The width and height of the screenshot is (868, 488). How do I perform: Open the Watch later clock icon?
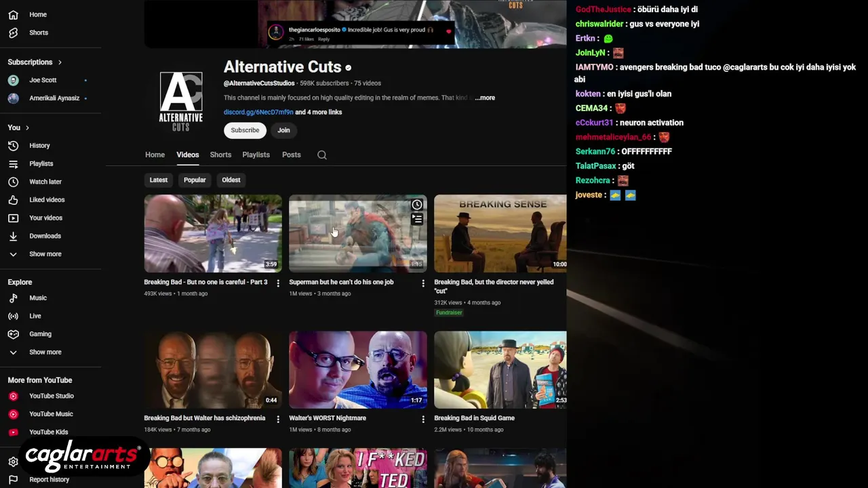coord(13,182)
